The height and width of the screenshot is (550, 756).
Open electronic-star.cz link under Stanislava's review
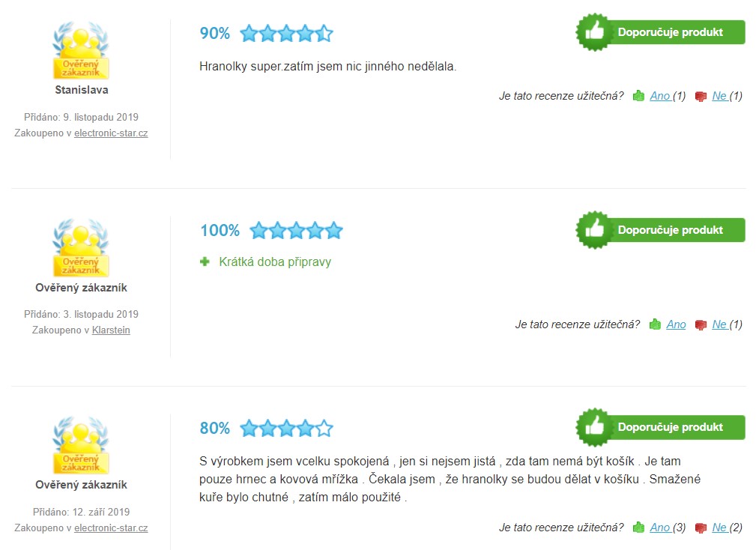[x=111, y=133]
